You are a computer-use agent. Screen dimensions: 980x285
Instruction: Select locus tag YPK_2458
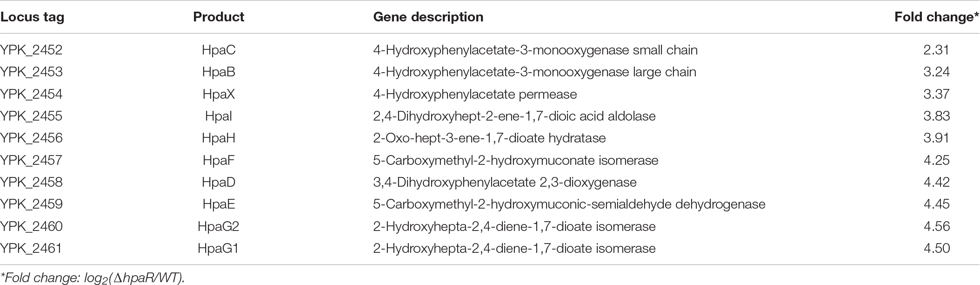point(31,183)
